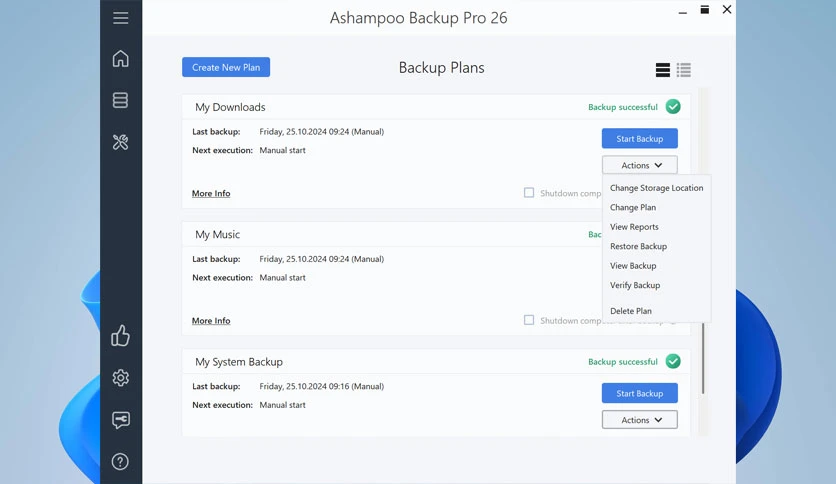Toggle the shutdown checkbox for My Music
This screenshot has width=836, height=484.
tap(529, 320)
